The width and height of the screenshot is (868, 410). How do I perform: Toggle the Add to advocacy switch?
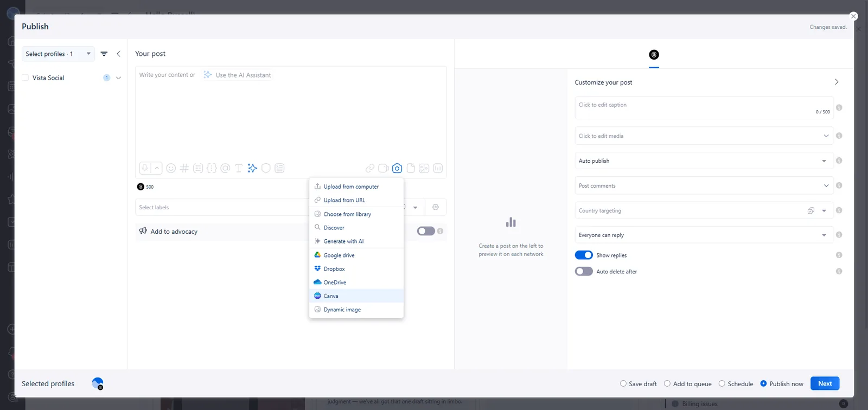pyautogui.click(x=426, y=231)
